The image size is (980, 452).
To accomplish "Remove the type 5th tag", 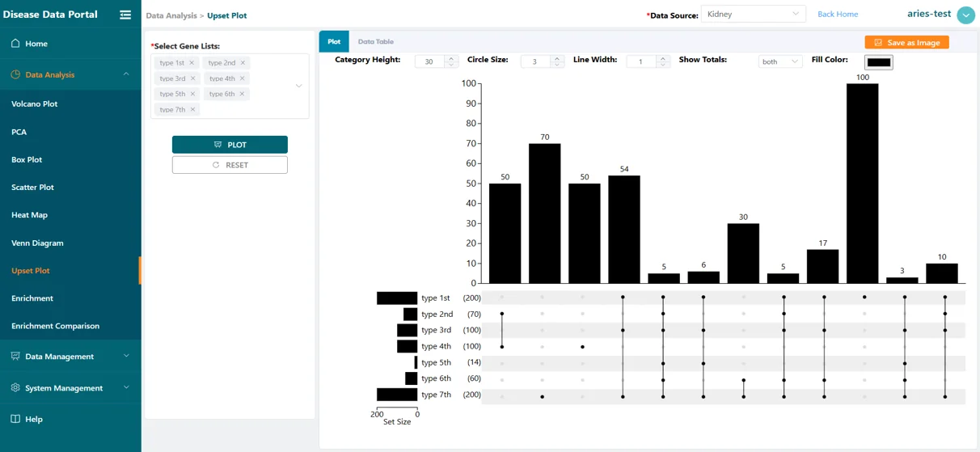I will [x=192, y=94].
